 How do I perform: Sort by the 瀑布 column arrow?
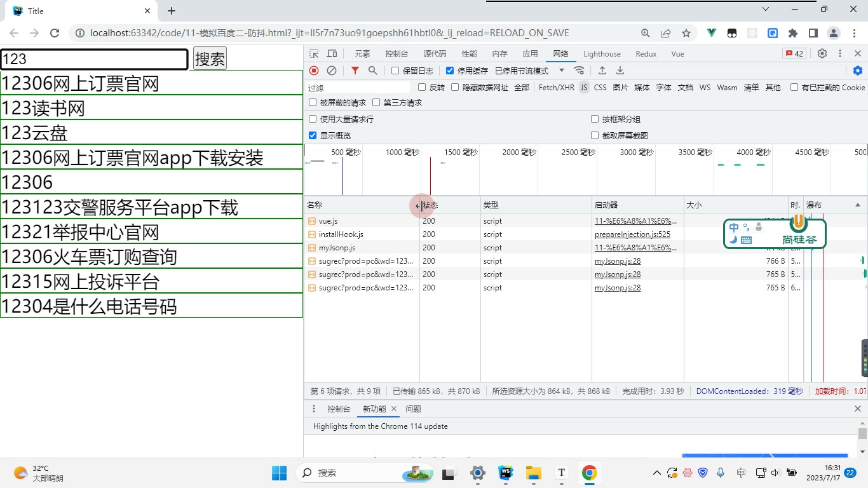[858, 205]
